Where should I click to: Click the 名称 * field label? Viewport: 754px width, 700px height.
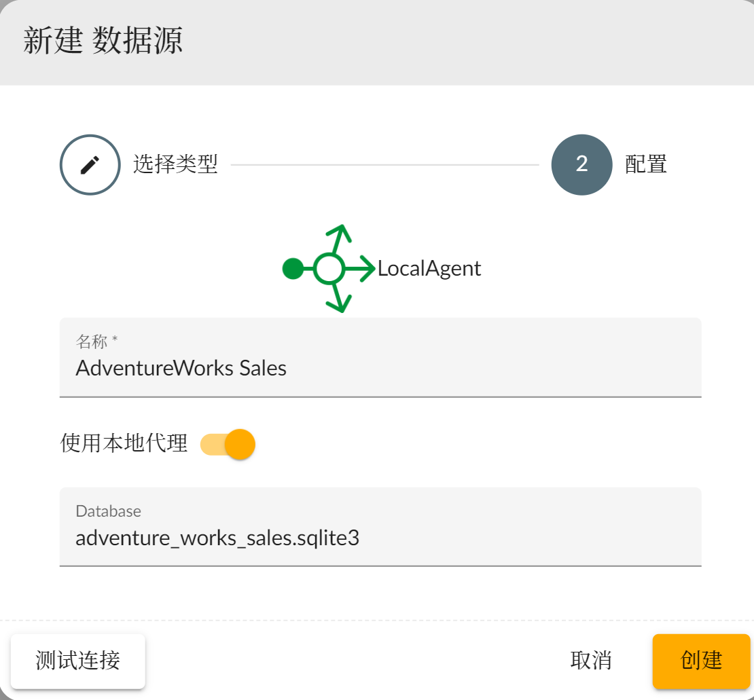click(96, 341)
